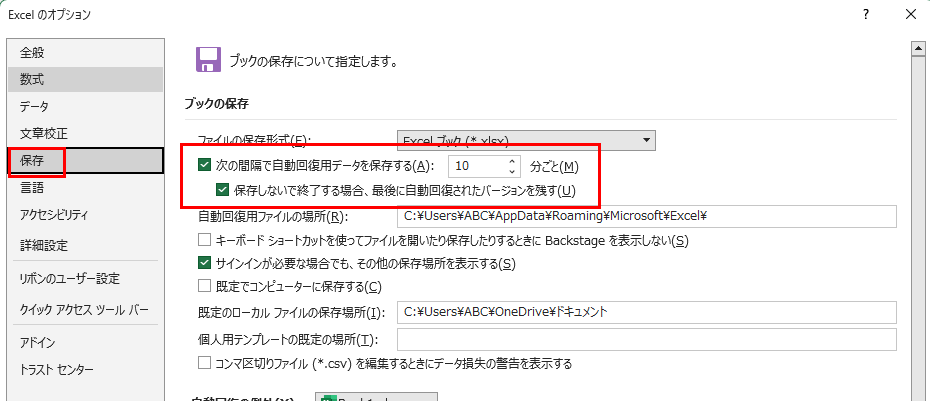Select 全般 in the options sidebar
Viewport: 930px width, 401px height.
pyautogui.click(x=32, y=52)
